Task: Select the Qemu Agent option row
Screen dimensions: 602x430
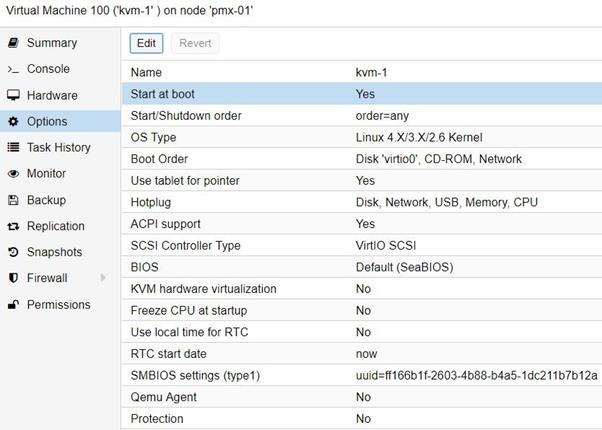Action: click(360, 397)
